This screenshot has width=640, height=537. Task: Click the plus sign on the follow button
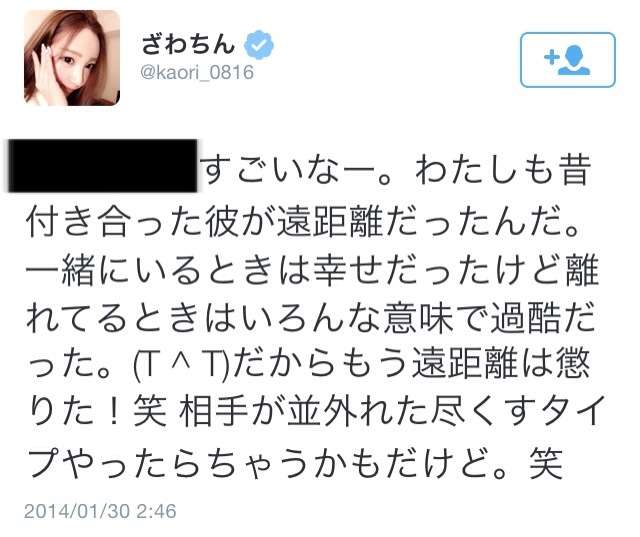click(x=551, y=57)
